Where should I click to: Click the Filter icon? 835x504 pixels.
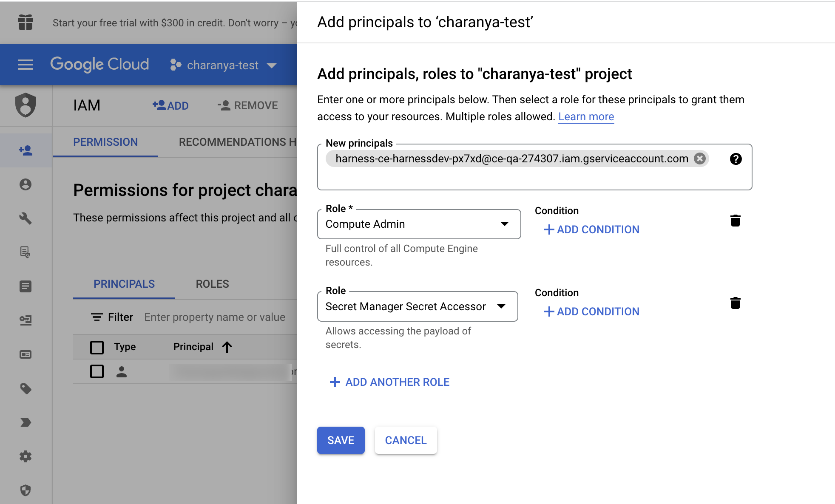97,317
